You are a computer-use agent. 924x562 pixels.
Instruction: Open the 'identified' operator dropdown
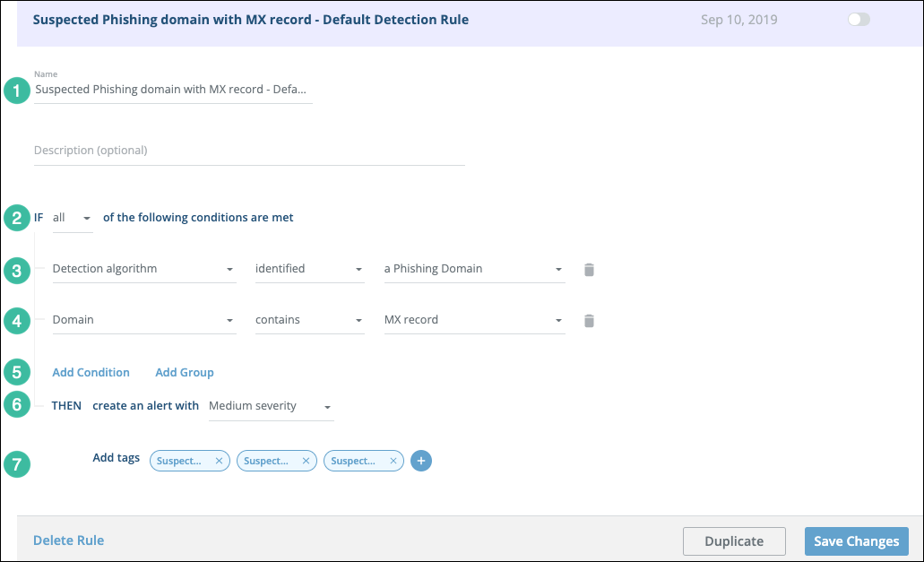tap(308, 269)
